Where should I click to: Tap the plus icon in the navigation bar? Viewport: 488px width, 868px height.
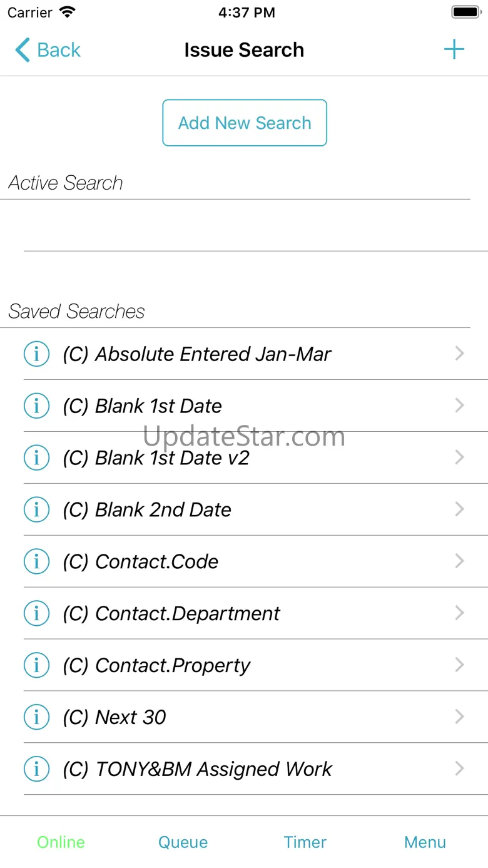click(454, 50)
